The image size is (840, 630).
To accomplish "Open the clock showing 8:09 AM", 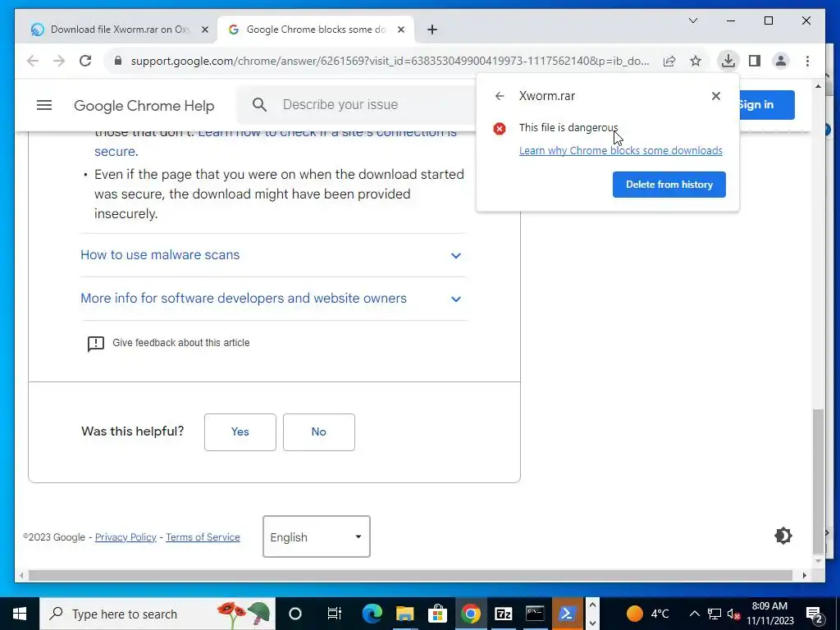I will point(769,614).
